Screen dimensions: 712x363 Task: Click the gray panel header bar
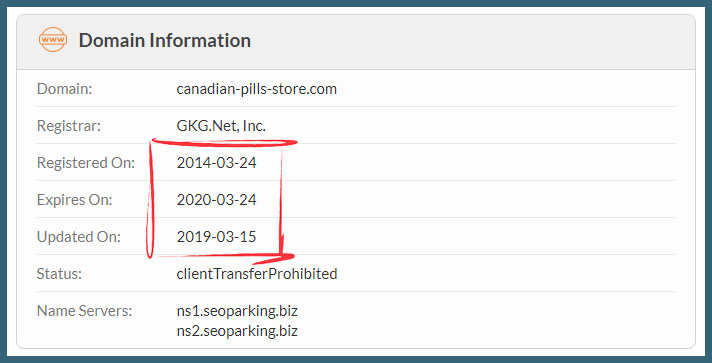click(356, 42)
